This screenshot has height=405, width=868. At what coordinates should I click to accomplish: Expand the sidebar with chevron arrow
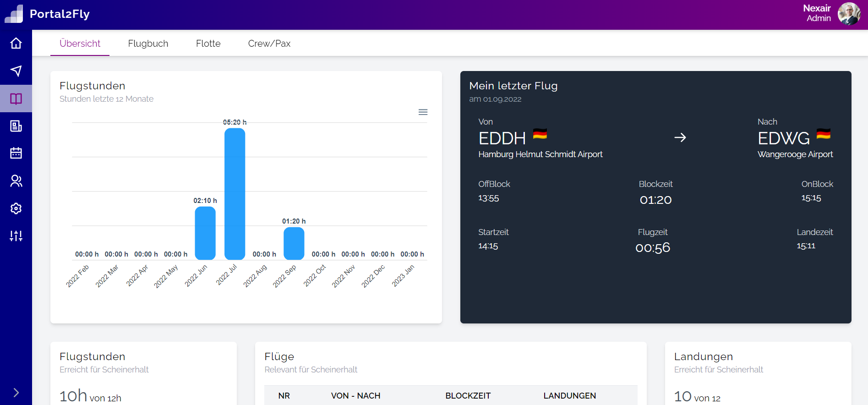click(x=16, y=393)
